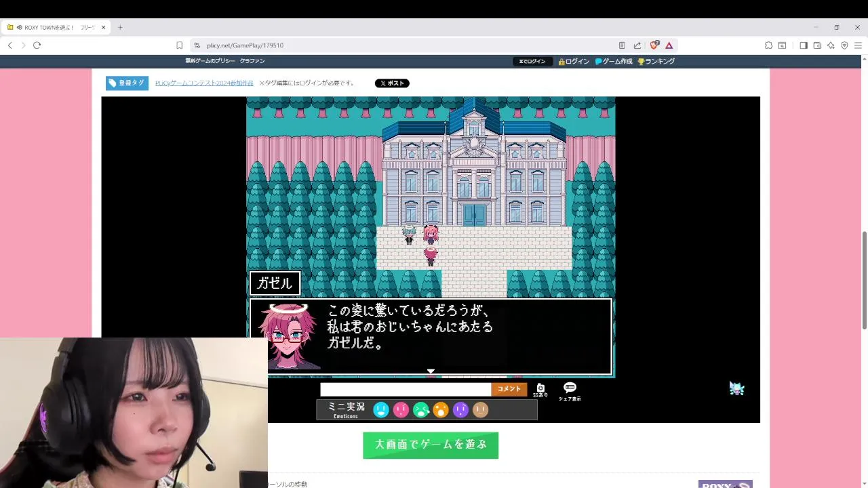
Task: Send the purple emoticon face
Action: [460, 409]
